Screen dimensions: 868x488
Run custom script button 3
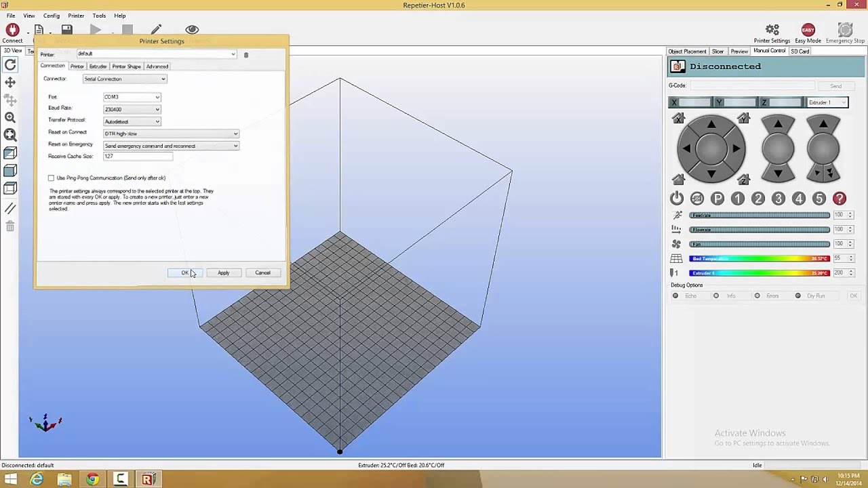(778, 199)
